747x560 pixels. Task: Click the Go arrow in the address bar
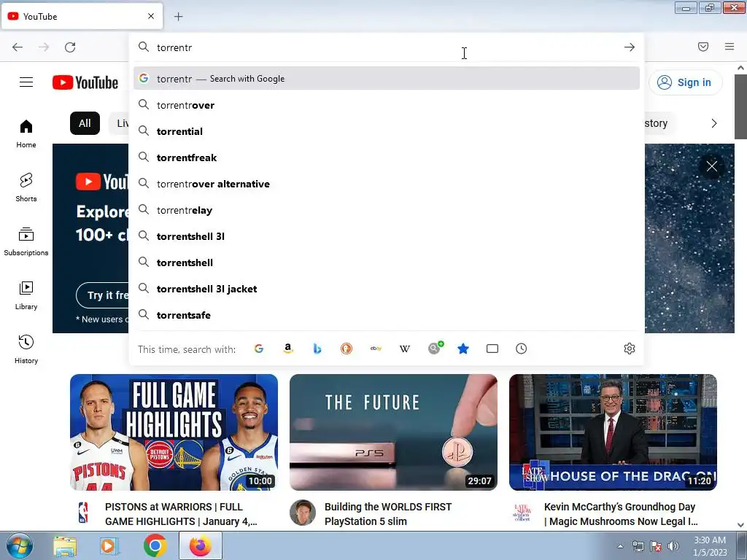[x=630, y=47]
